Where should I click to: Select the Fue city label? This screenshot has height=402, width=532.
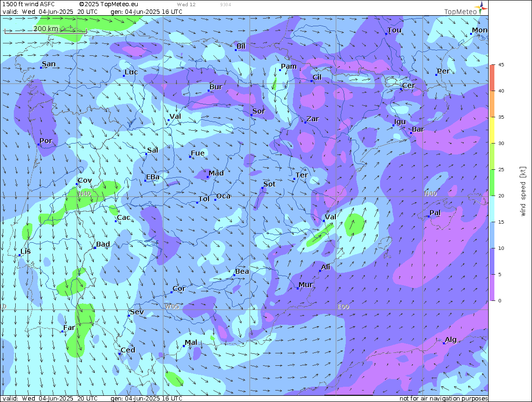coord(198,153)
